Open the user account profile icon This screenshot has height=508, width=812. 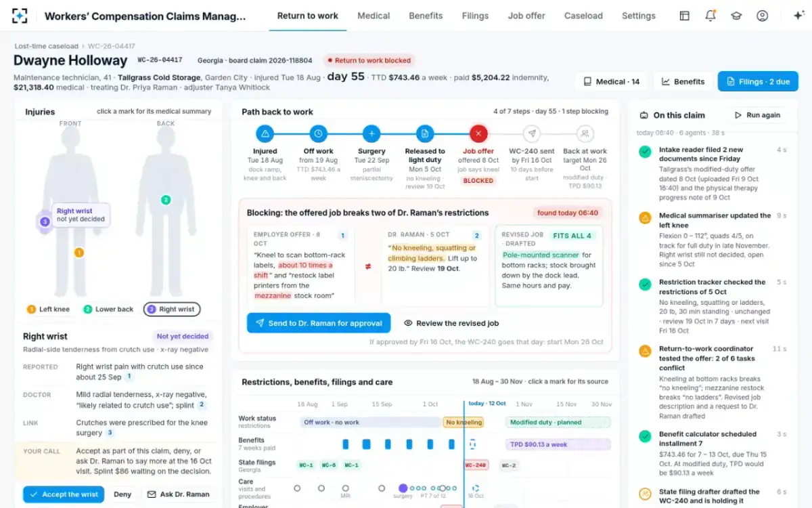click(x=763, y=16)
